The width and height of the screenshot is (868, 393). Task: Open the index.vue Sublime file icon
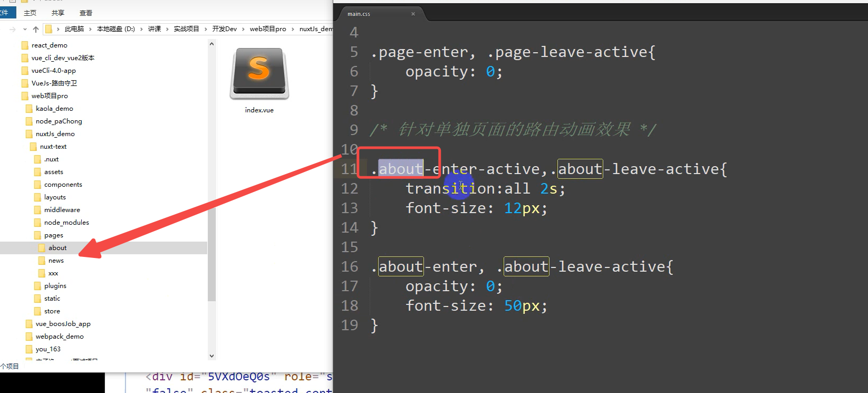(259, 74)
